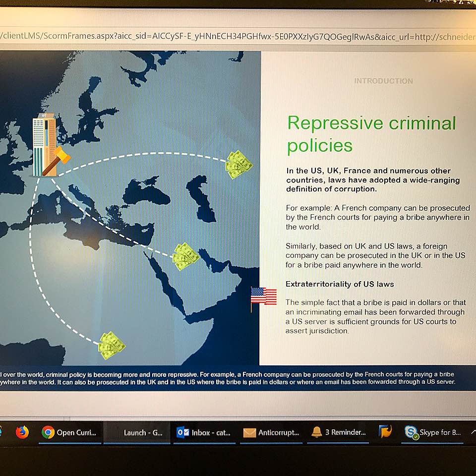Screen dimensions: 476x476
Task: Click the 'Extraterritoriality of US laws' subheading
Action: [340, 284]
